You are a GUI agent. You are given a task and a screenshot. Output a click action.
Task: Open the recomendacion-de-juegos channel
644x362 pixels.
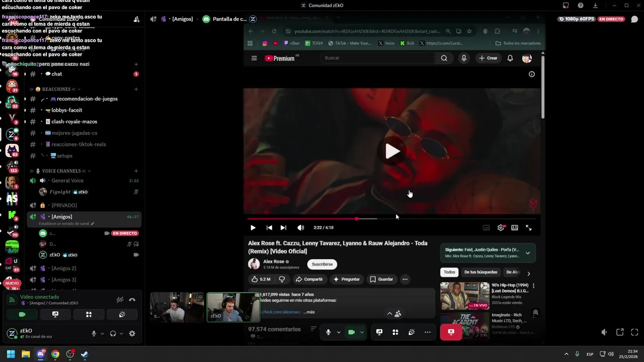tap(83, 99)
